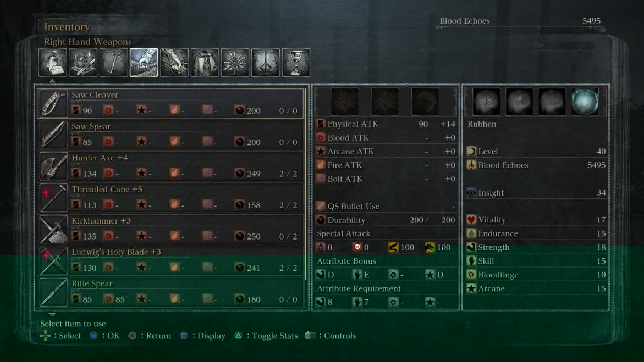Image resolution: width=644 pixels, height=362 pixels.
Task: Open the Attire category icon
Action: 205,63
